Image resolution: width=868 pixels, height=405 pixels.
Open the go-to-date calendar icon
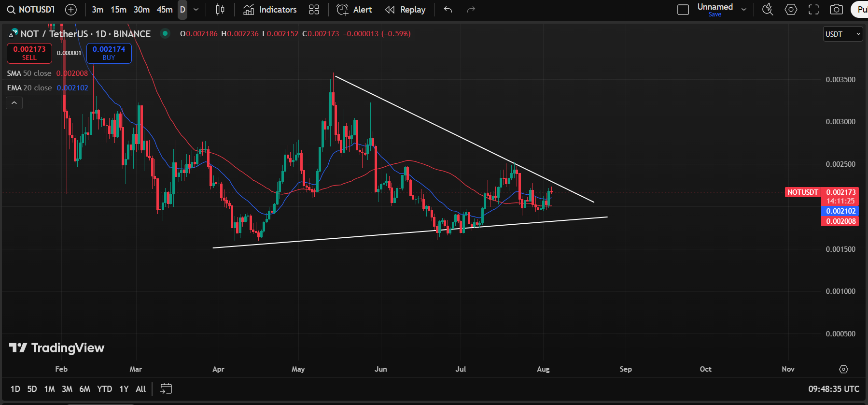[x=166, y=389]
